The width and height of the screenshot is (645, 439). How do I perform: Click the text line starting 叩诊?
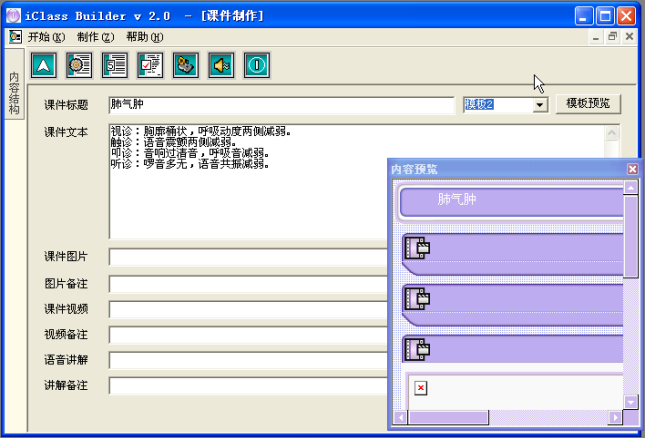tap(190, 153)
